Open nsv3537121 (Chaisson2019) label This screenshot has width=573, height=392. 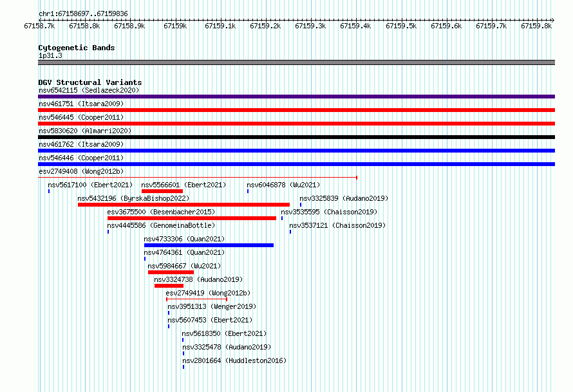(x=337, y=225)
